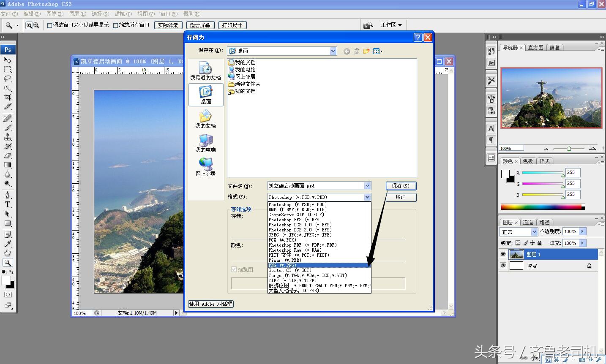Select the Lasso tool

[8, 79]
